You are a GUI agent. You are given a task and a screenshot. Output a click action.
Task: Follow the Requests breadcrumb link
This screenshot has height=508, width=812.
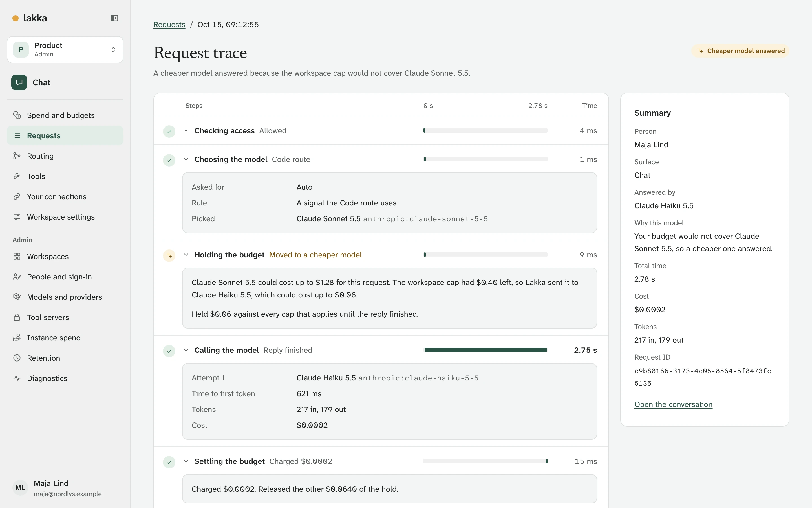click(169, 25)
